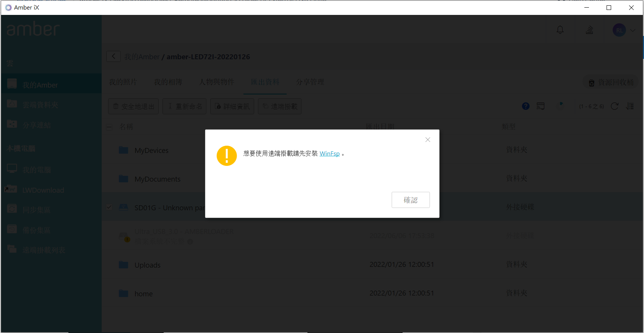The width and height of the screenshot is (644, 333).
Task: Click the Uploads folder icon
Action: coord(123,265)
